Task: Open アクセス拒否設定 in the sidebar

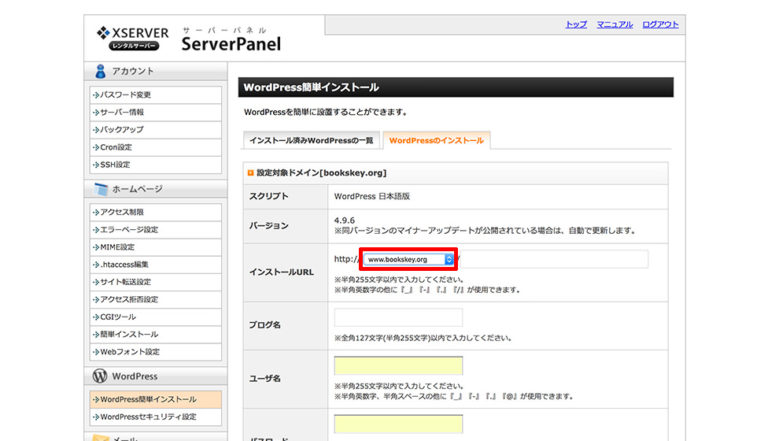Action: click(x=156, y=300)
